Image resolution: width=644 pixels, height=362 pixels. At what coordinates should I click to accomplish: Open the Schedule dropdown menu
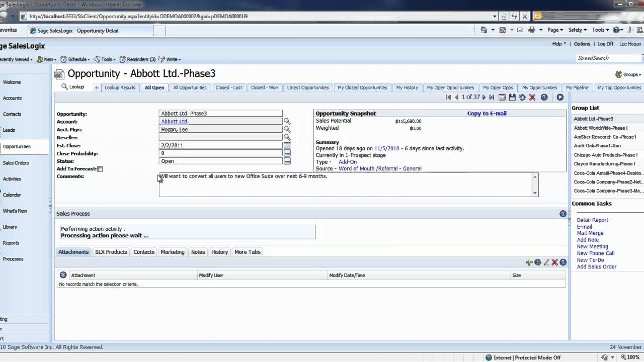coord(75,59)
